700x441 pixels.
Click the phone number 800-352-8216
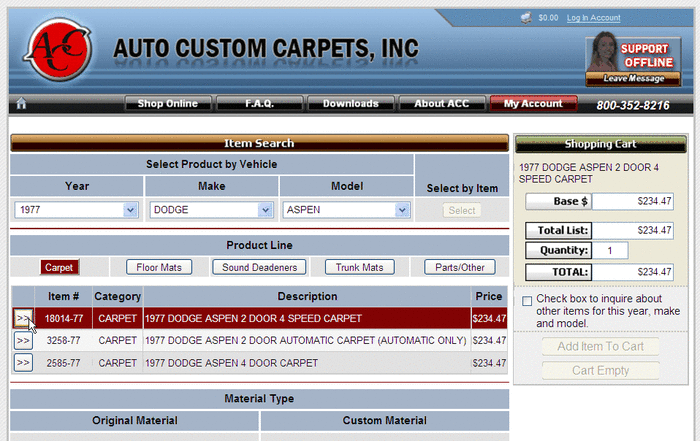click(633, 105)
